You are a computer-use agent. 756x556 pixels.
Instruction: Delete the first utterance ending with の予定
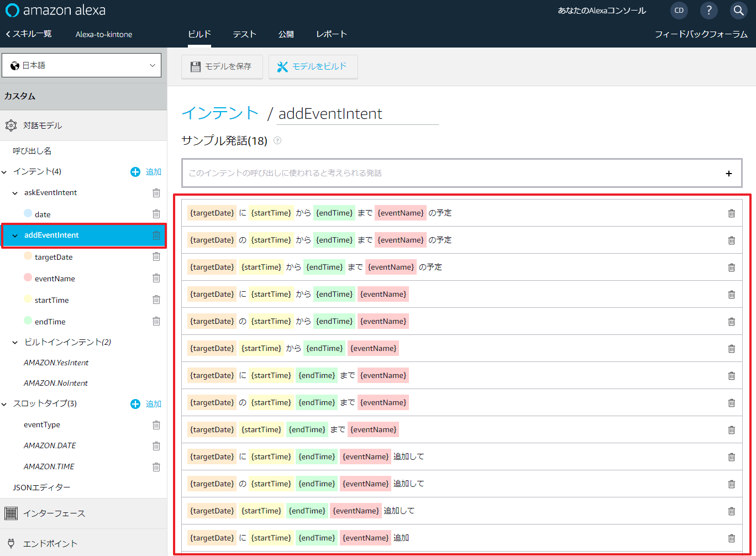732,213
